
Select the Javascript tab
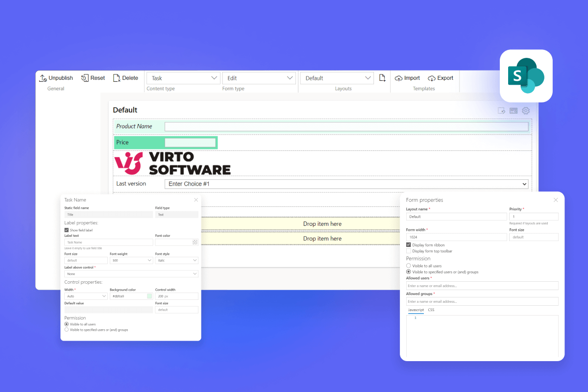[x=416, y=310]
